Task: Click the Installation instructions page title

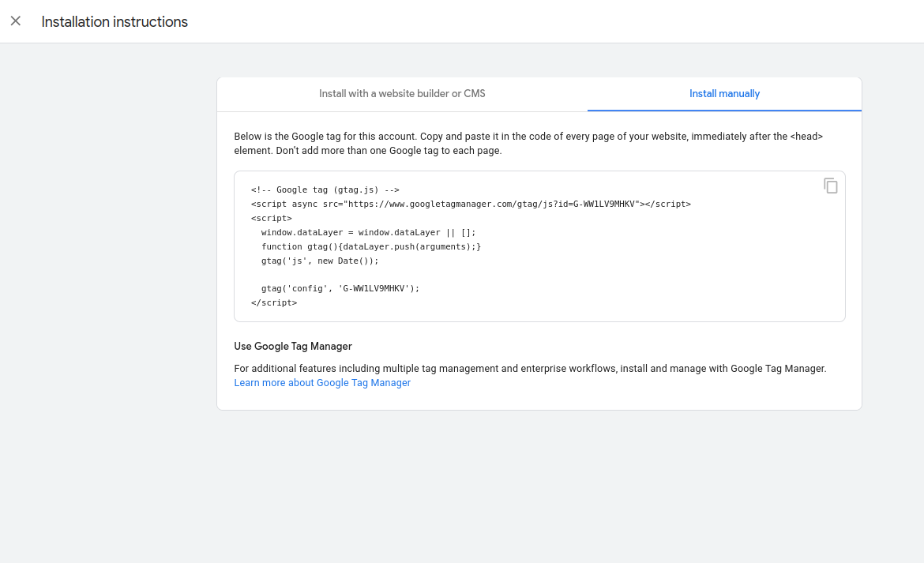Action: pyautogui.click(x=115, y=22)
